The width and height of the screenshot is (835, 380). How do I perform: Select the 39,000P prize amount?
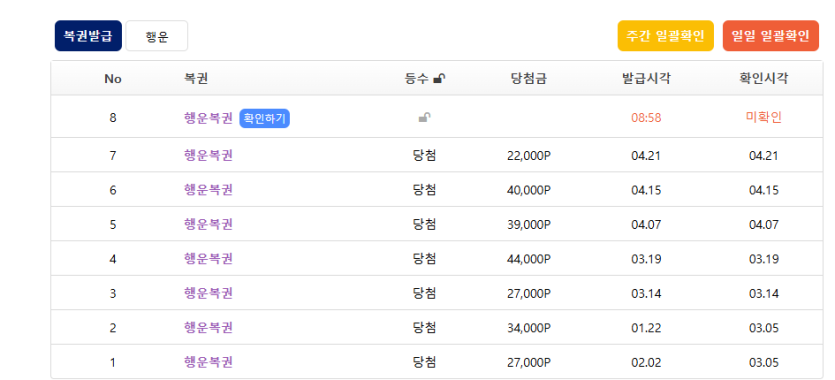coord(529,225)
